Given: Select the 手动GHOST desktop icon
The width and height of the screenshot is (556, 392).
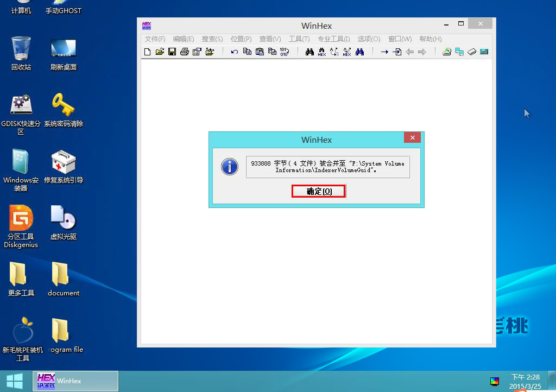Looking at the screenshot, I should [x=64, y=7].
